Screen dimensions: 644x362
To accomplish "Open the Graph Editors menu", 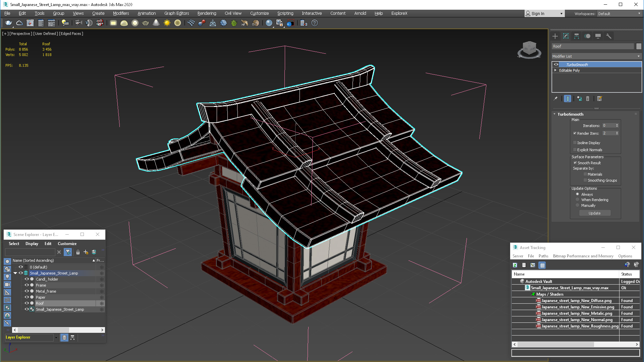I will 176,13.
